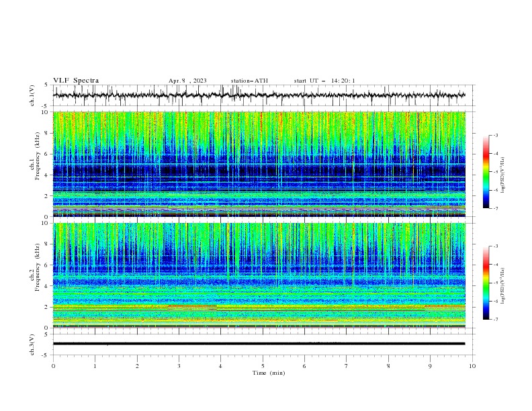
Task: Click the time axis tick label "2"
Action: [137, 366]
